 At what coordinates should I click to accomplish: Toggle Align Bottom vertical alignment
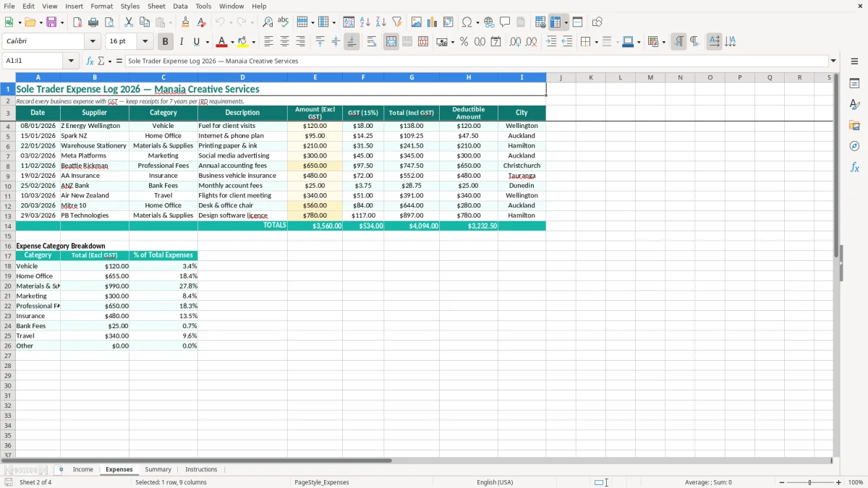(x=352, y=42)
